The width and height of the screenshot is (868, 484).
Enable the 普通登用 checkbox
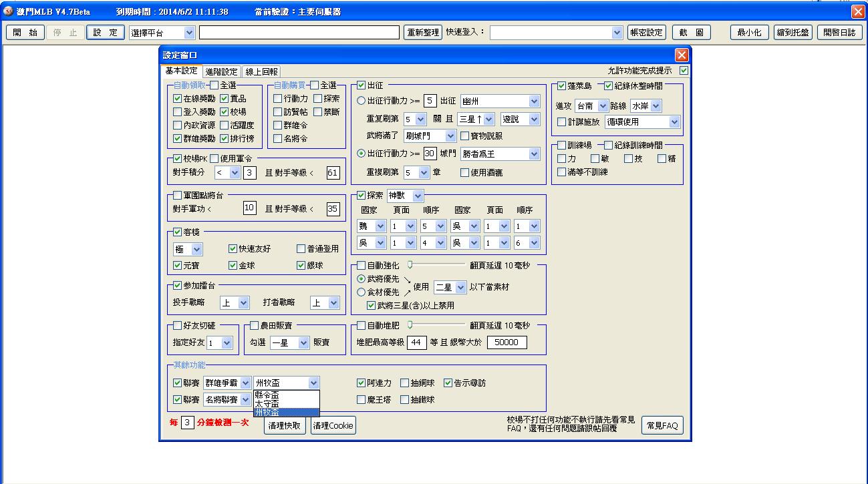coord(301,249)
